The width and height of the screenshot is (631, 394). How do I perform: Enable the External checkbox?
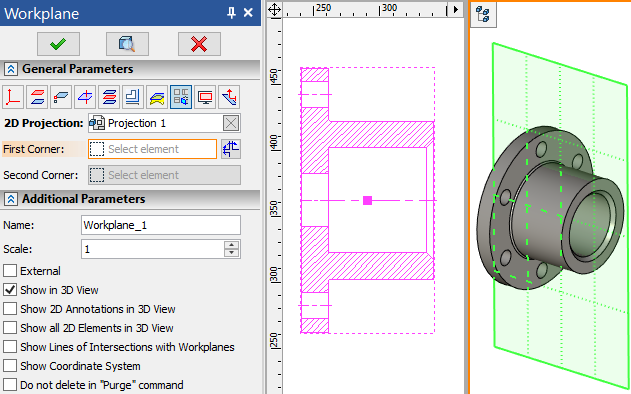point(10,271)
